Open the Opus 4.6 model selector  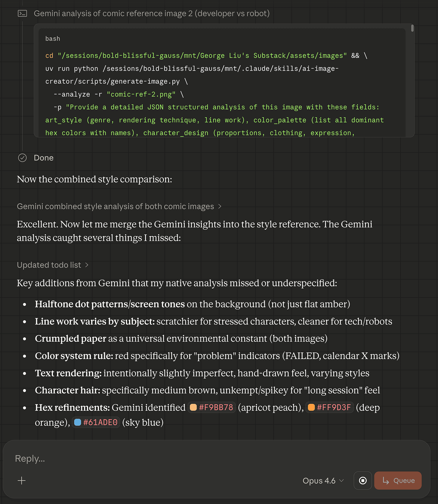click(x=323, y=481)
